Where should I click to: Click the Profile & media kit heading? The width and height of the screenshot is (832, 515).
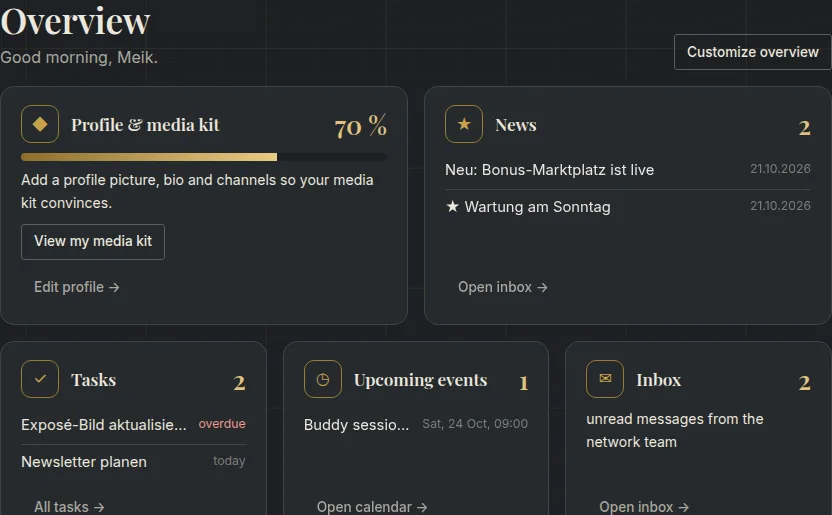click(x=145, y=125)
